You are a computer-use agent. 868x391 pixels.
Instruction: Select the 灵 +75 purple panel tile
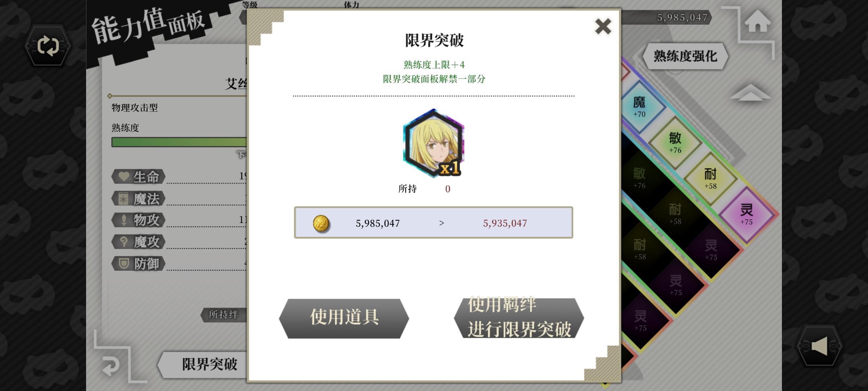[746, 214]
